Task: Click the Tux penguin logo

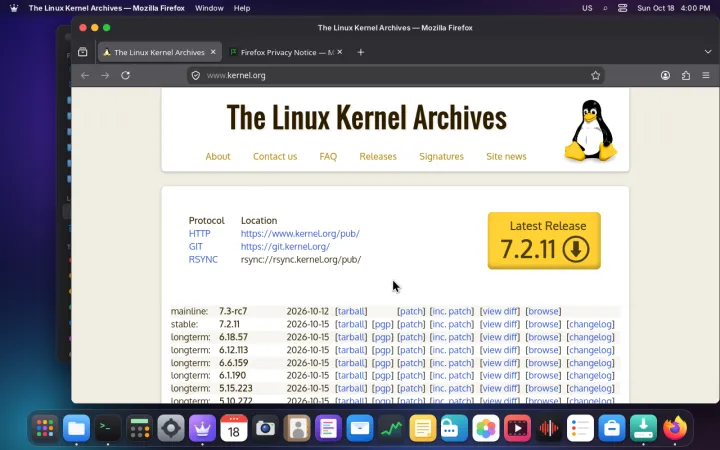Action: click(x=591, y=130)
